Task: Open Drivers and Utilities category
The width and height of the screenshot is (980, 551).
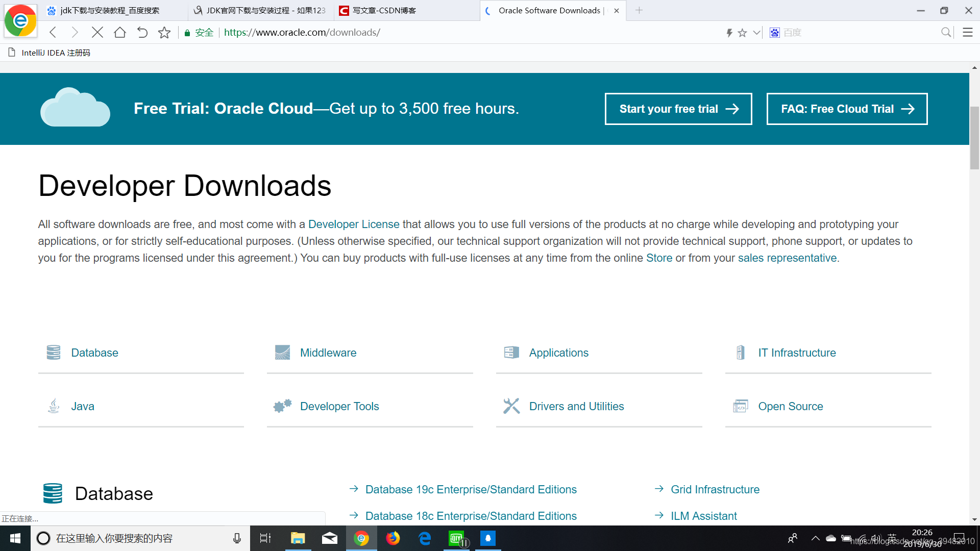Action: pyautogui.click(x=576, y=406)
